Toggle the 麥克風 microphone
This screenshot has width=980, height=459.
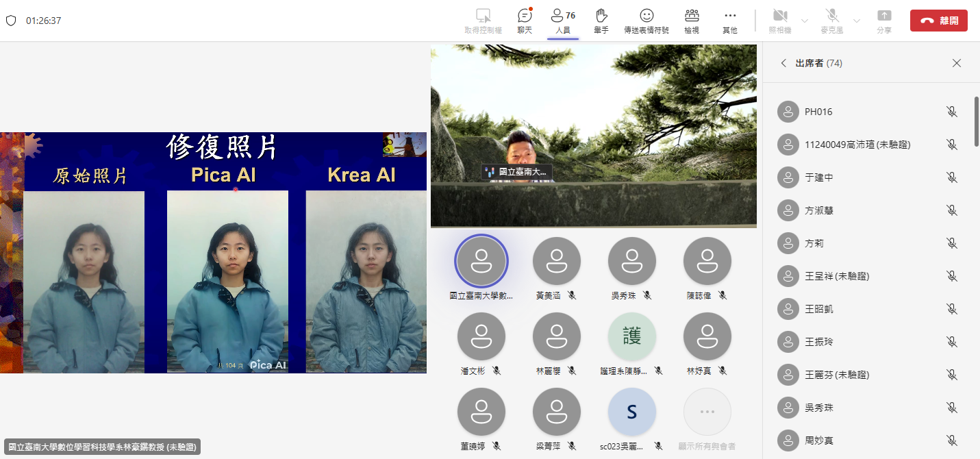click(832, 21)
